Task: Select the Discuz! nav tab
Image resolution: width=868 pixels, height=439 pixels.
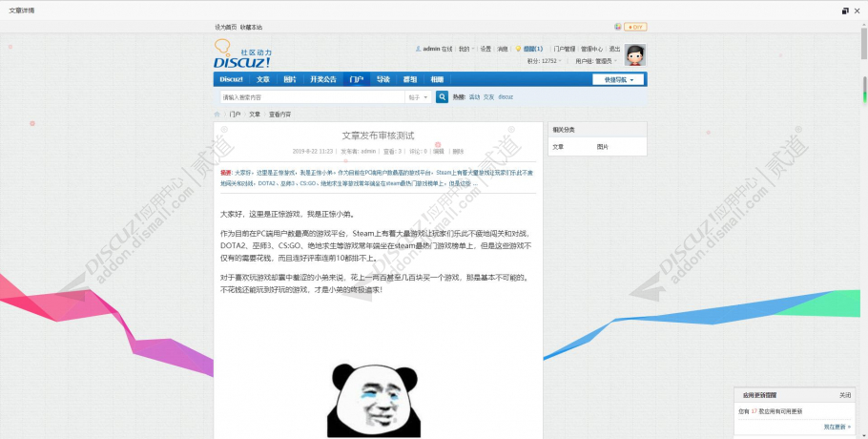Action: coord(232,79)
